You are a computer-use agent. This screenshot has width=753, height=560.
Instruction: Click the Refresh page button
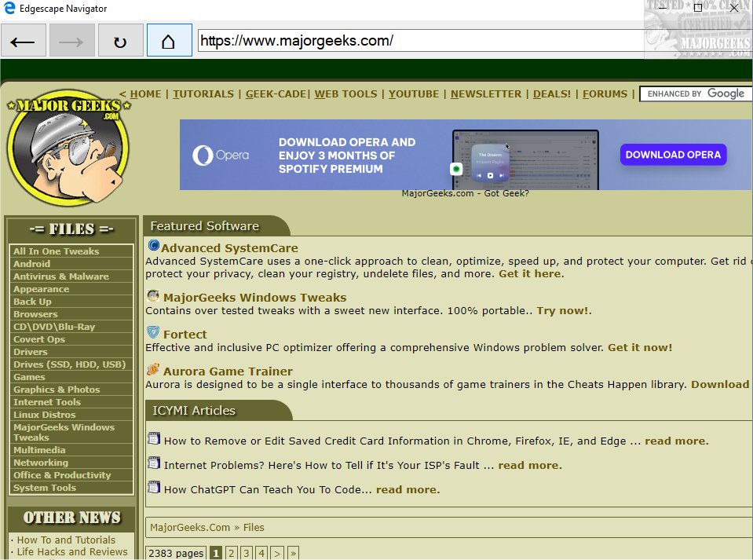(120, 41)
